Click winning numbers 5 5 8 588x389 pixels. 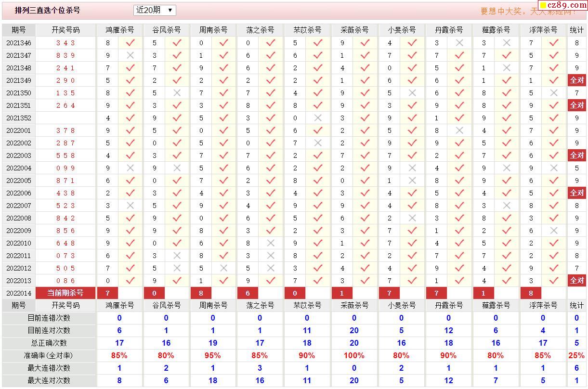[x=65, y=156]
